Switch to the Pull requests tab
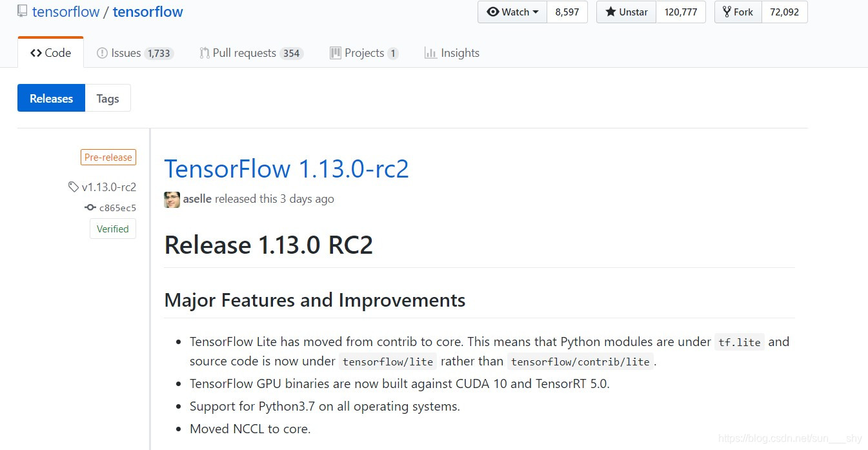 (x=251, y=53)
